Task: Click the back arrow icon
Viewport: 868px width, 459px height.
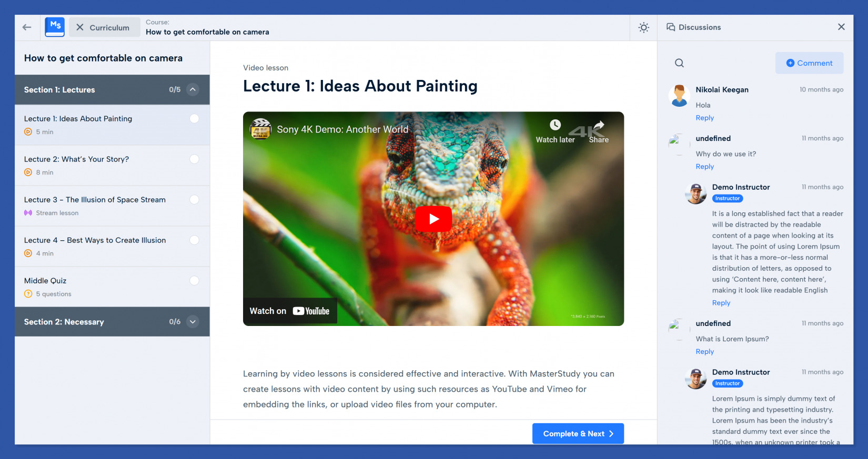Action: [x=27, y=27]
